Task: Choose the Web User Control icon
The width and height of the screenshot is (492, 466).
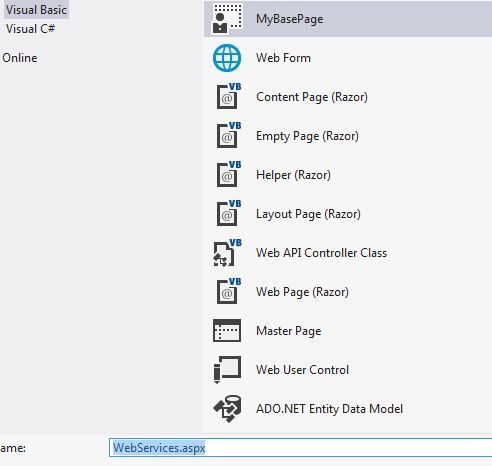Action: tap(227, 370)
